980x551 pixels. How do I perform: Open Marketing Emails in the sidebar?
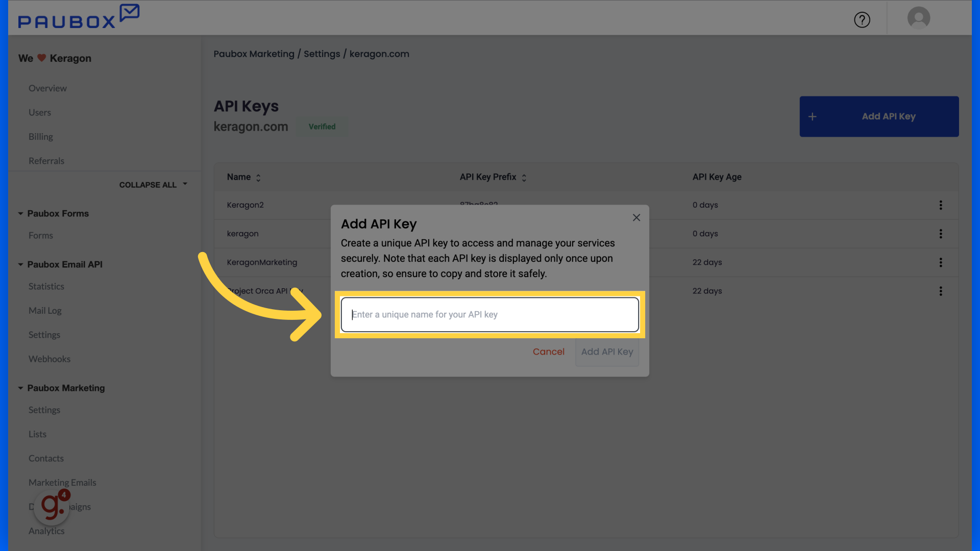click(62, 483)
